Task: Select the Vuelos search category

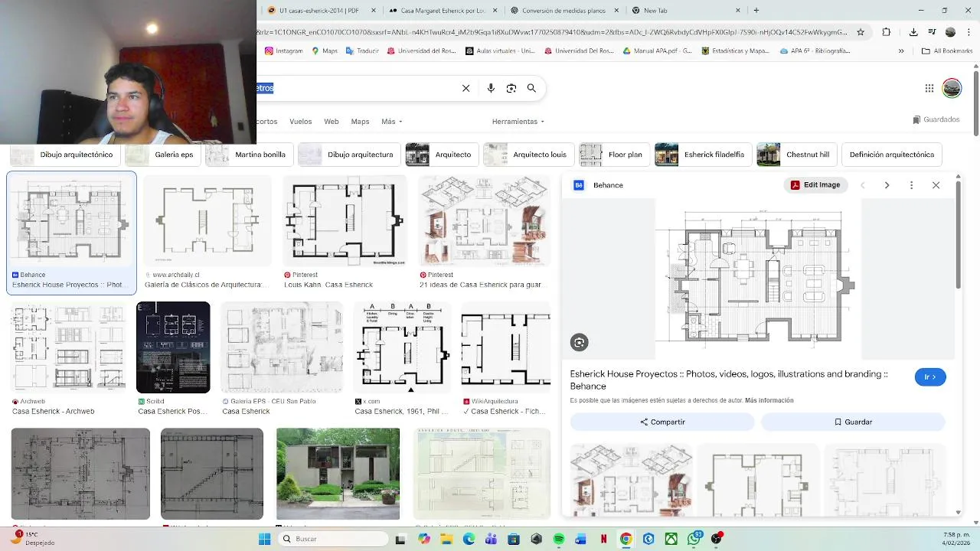Action: click(x=300, y=122)
